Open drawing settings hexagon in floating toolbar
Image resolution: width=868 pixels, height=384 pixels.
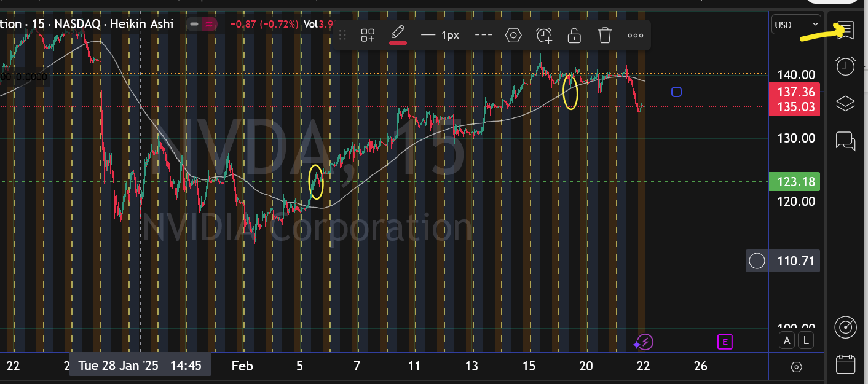click(513, 35)
